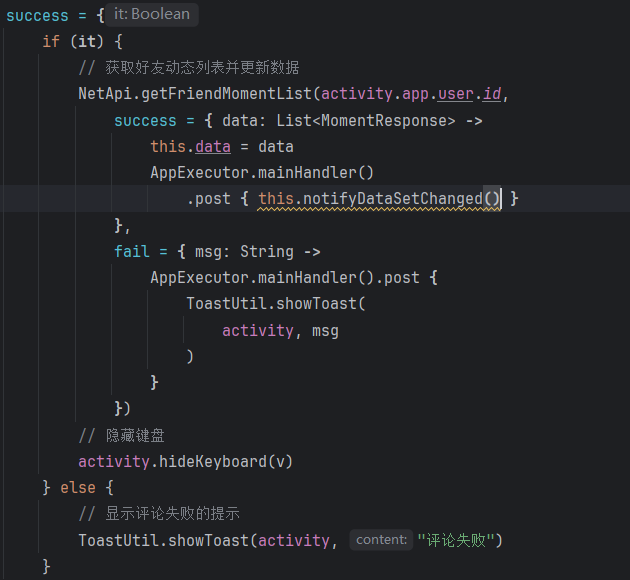Click 'ToastUtil.showToast' in else block
Viewport: 630px width, 580px height.
click(x=164, y=540)
